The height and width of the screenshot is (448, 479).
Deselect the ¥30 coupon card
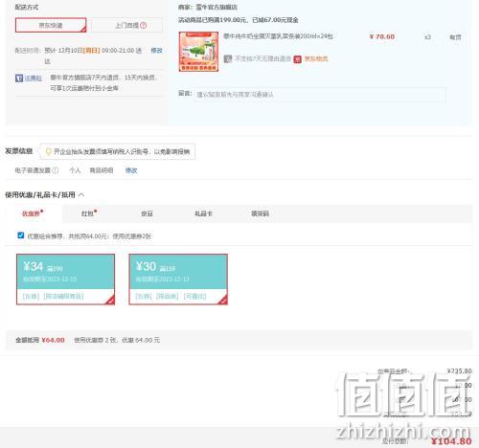click(x=178, y=280)
